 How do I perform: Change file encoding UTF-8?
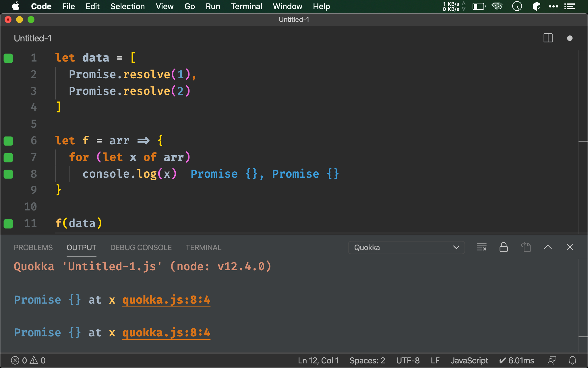coord(408,361)
